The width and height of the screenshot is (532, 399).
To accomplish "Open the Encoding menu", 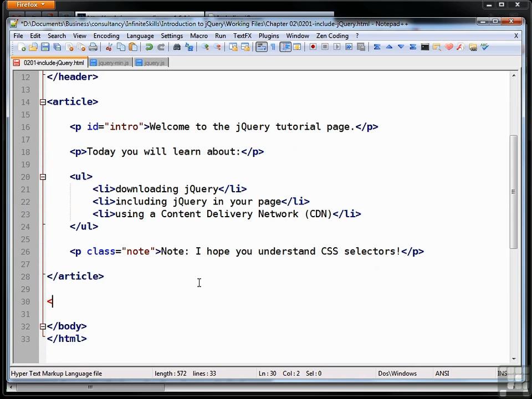I will pyautogui.click(x=106, y=35).
